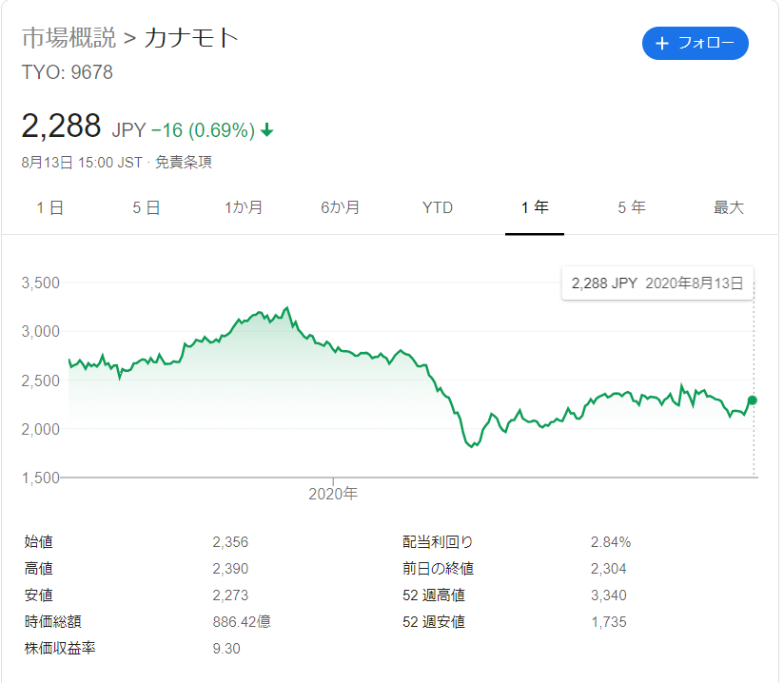Click the plus icon in Follow button
Screen dimensions: 784x683
(x=663, y=44)
